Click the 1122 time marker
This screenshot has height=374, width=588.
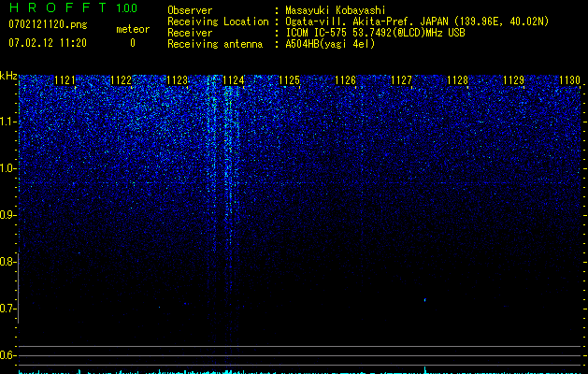pyautogui.click(x=121, y=80)
